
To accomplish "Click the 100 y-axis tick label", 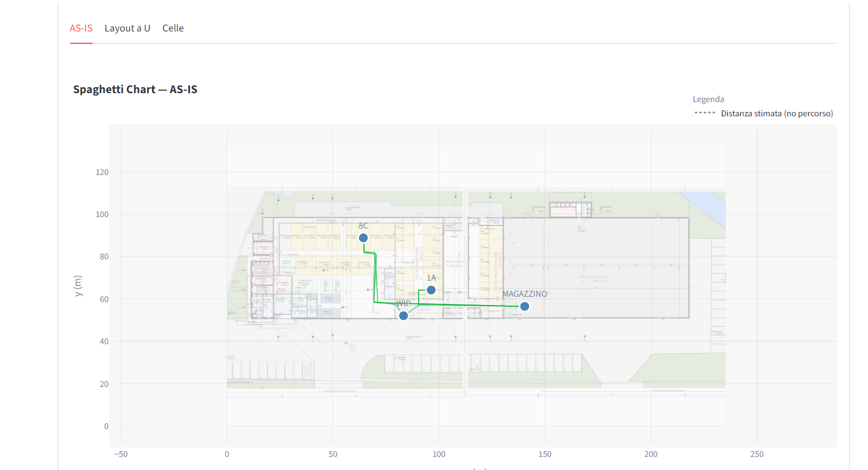I will pos(102,214).
